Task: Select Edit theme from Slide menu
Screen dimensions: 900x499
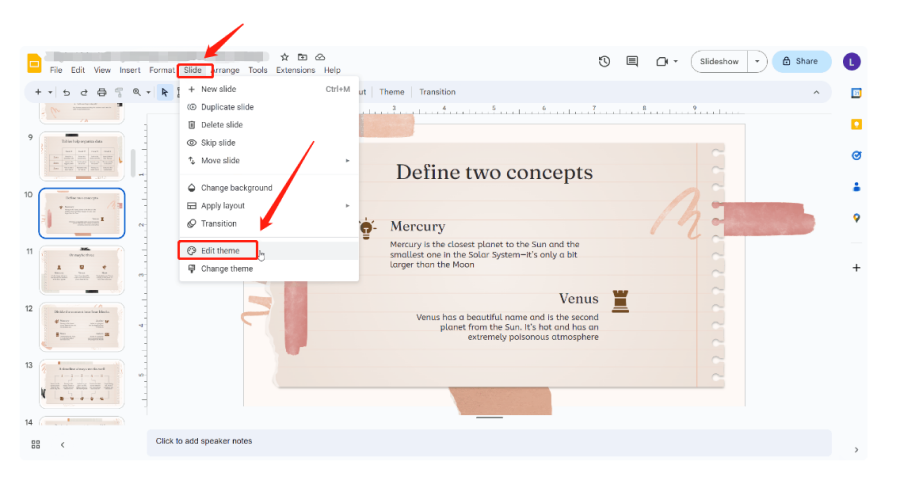Action: tap(220, 250)
